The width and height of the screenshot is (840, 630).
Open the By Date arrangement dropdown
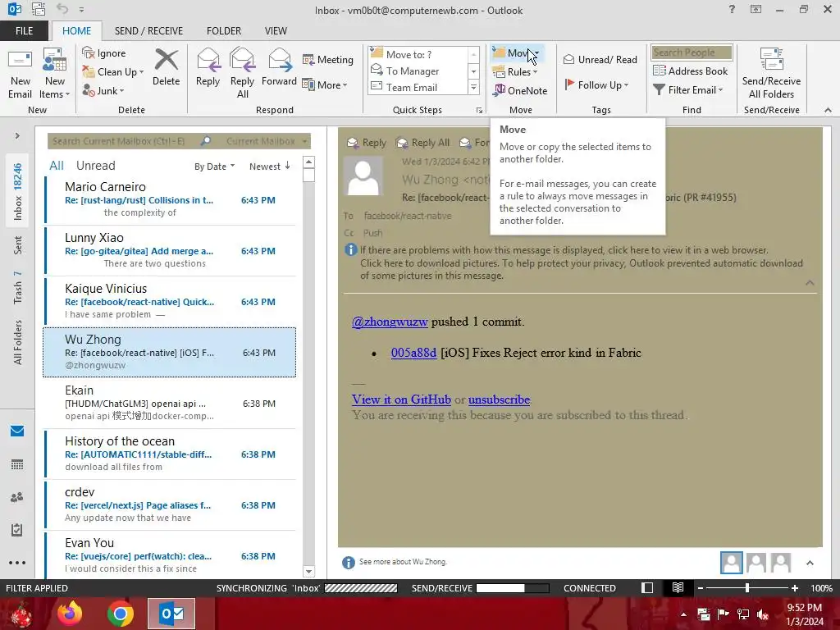coord(214,167)
